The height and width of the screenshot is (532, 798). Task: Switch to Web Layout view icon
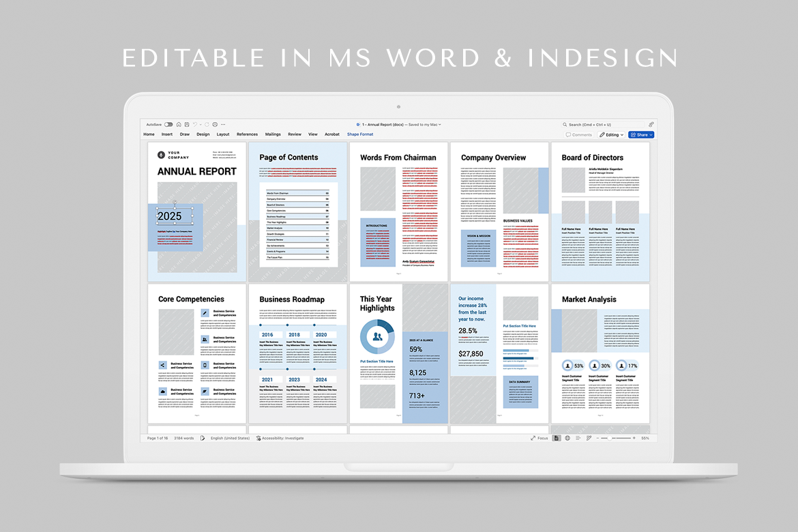(x=567, y=438)
